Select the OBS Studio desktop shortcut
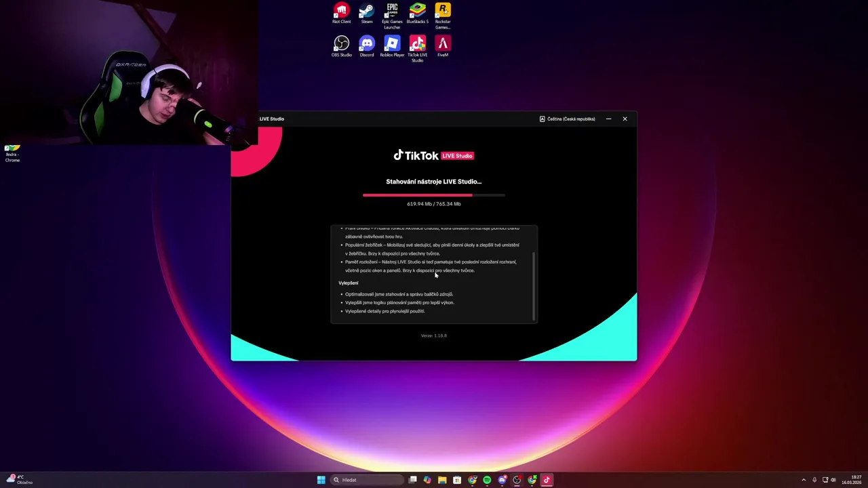The width and height of the screenshot is (868, 488). 341,47
